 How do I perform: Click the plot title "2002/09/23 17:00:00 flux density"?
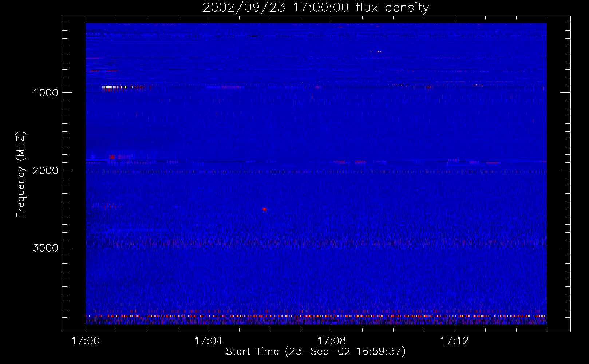click(316, 7)
